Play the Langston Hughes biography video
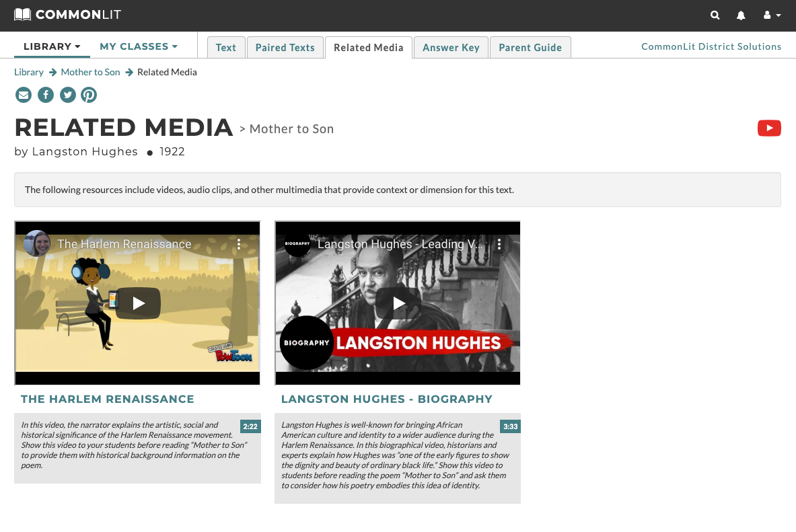The image size is (796, 532). click(x=398, y=303)
